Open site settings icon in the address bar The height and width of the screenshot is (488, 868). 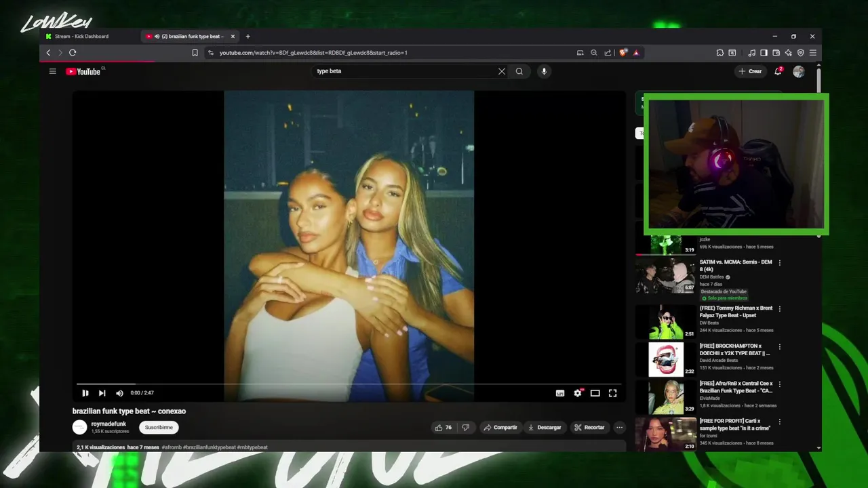[x=211, y=53]
